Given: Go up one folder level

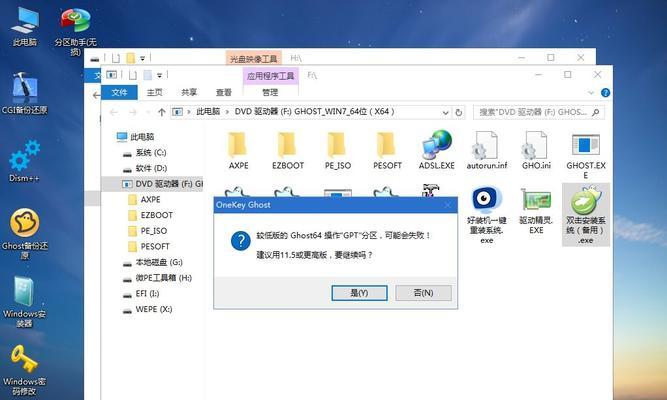Looking at the screenshot, I should coord(161,112).
